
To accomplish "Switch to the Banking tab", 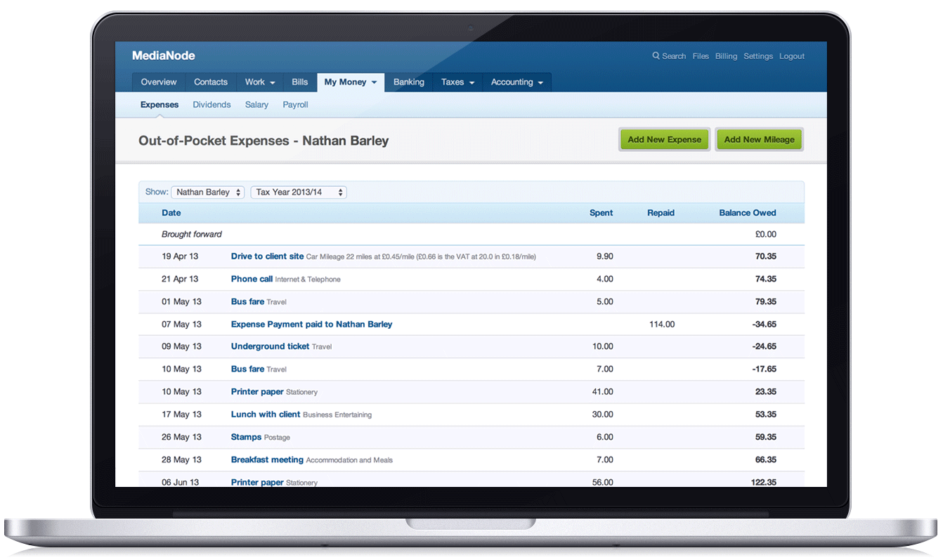I will click(x=408, y=82).
